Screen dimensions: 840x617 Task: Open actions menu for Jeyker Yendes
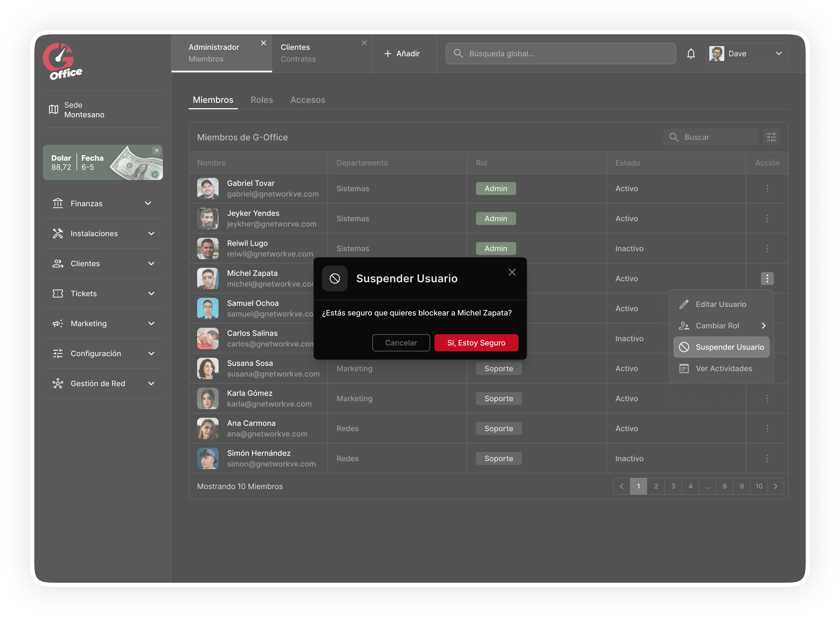[767, 219]
